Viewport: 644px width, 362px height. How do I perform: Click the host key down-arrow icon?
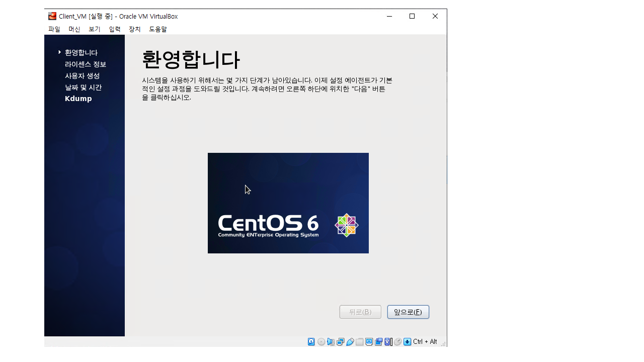407,342
